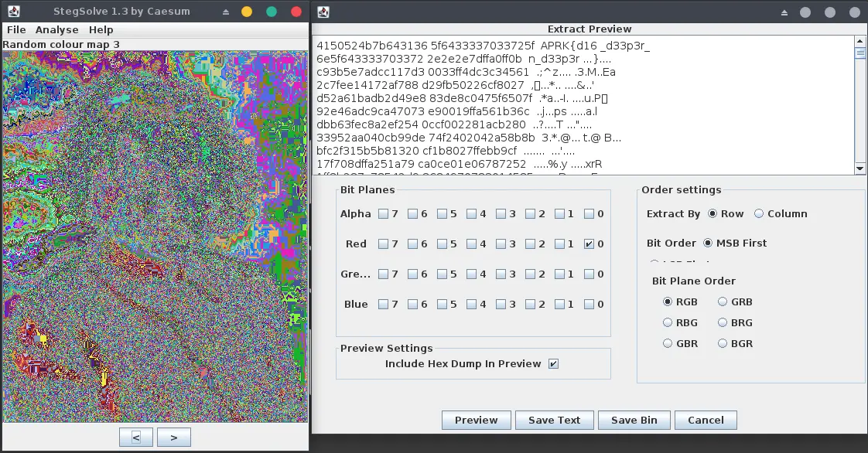This screenshot has height=453, width=868.
Task: Select Extract By Row
Action: click(x=713, y=213)
